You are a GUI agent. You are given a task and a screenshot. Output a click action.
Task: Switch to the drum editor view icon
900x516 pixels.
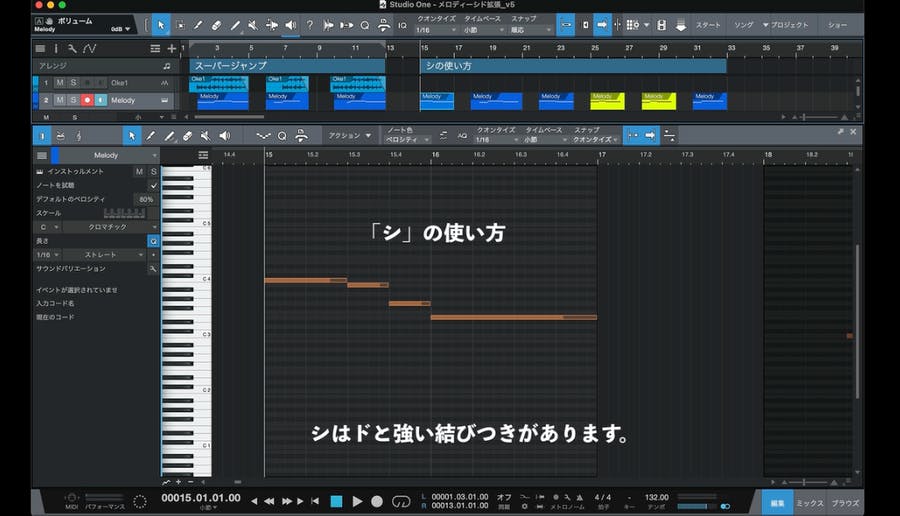click(x=60, y=136)
